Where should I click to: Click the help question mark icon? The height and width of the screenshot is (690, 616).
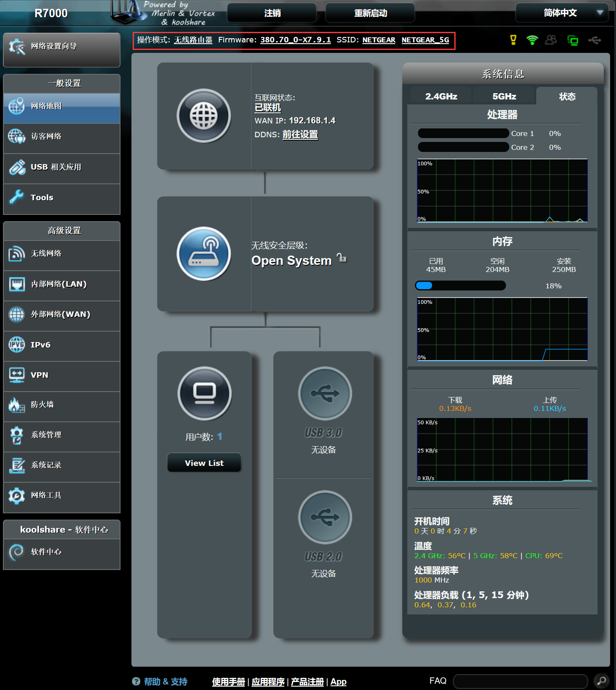pos(136,681)
